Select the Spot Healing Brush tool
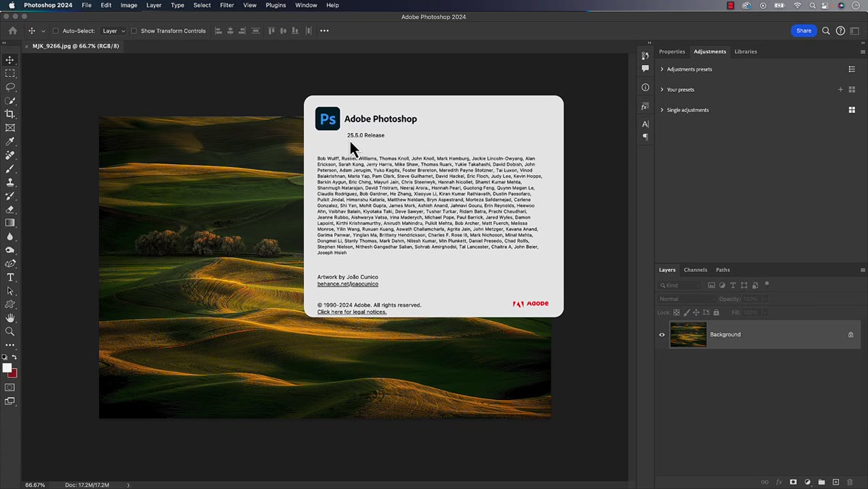 click(10, 155)
